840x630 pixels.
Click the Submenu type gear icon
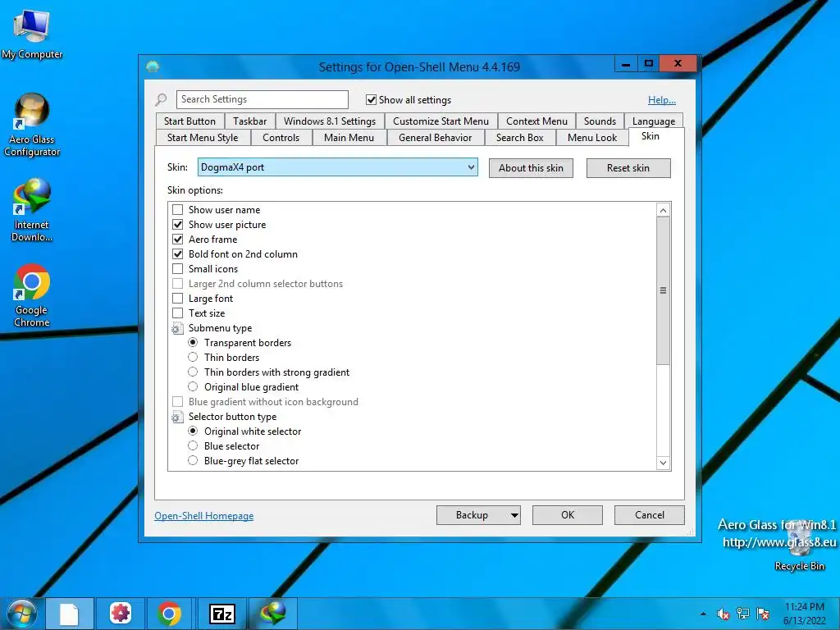pyautogui.click(x=177, y=328)
